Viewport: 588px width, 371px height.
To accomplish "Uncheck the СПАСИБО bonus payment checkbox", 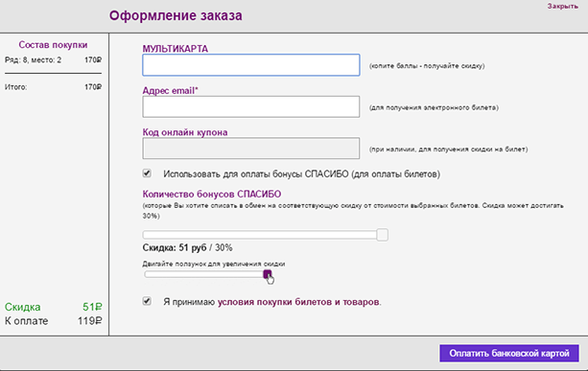I will pyautogui.click(x=147, y=174).
